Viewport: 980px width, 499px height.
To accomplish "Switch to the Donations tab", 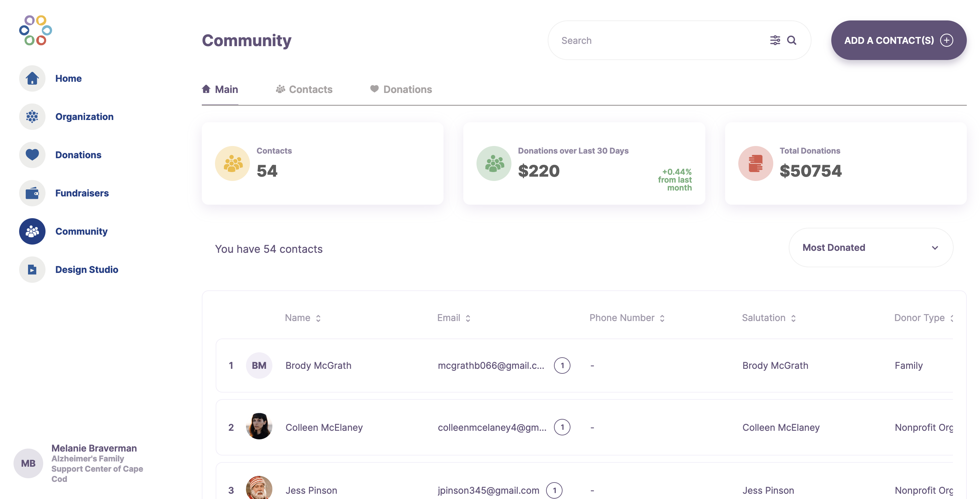I will coord(401,89).
